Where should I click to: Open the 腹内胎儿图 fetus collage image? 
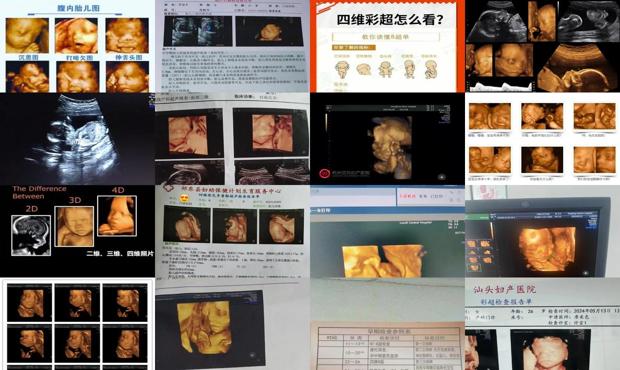(77, 46)
